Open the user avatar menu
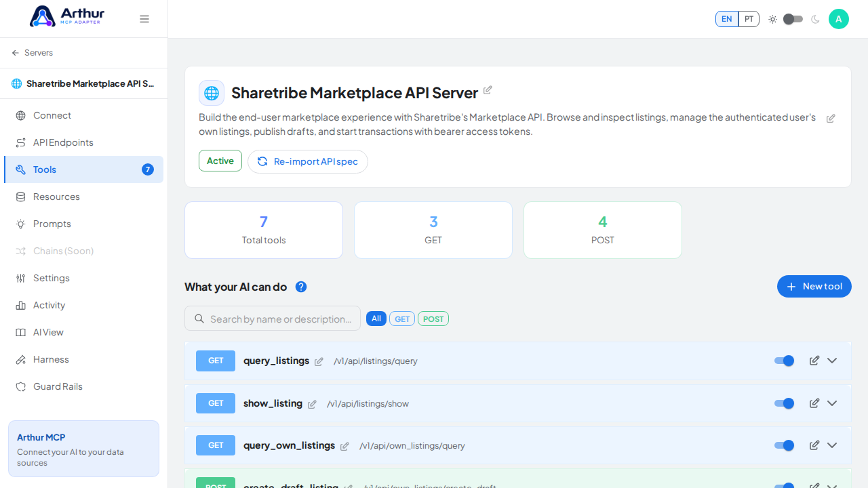 point(838,19)
